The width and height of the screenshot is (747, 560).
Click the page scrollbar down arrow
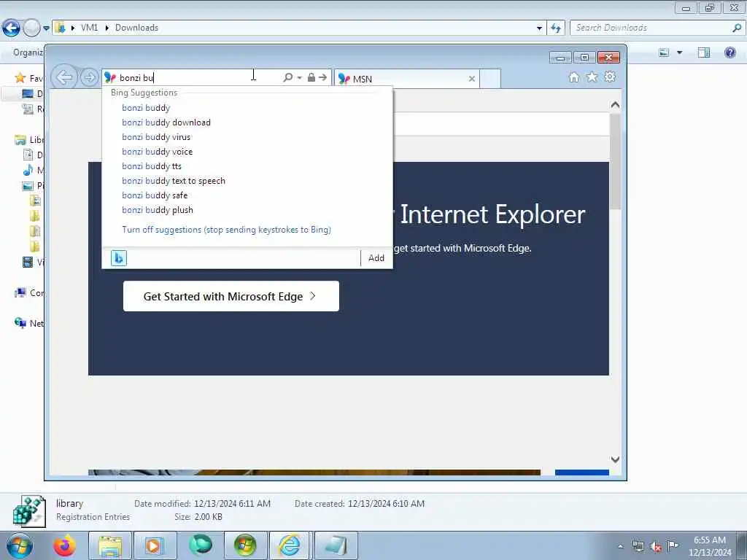(615, 459)
